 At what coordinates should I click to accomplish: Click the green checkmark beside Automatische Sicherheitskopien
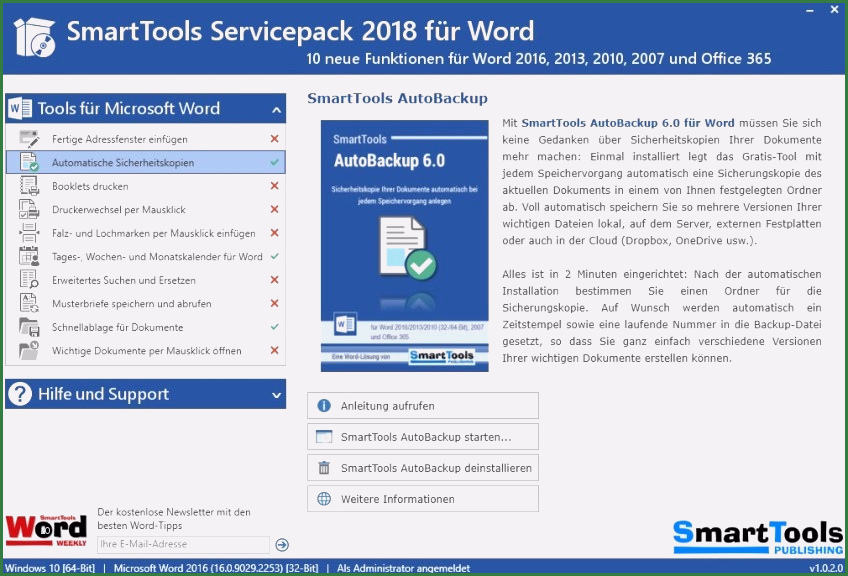pos(275,162)
